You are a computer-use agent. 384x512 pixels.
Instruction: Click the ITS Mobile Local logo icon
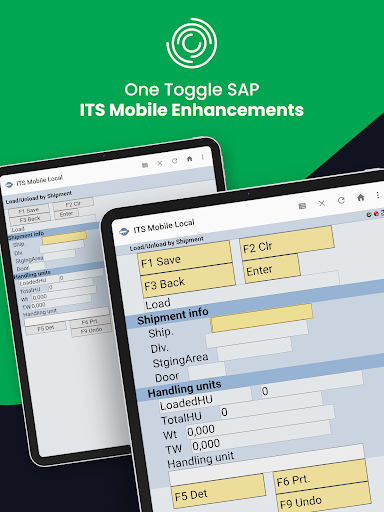coord(124,231)
